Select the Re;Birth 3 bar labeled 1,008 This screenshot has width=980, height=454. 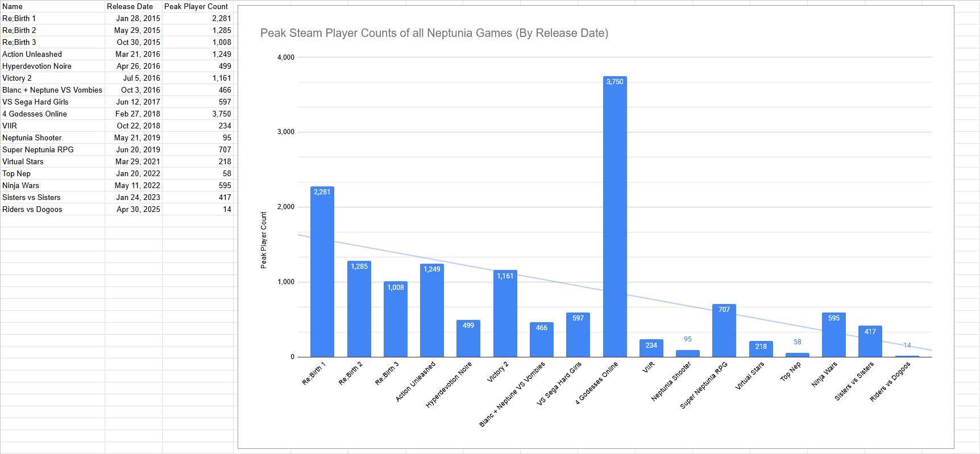pos(396,319)
